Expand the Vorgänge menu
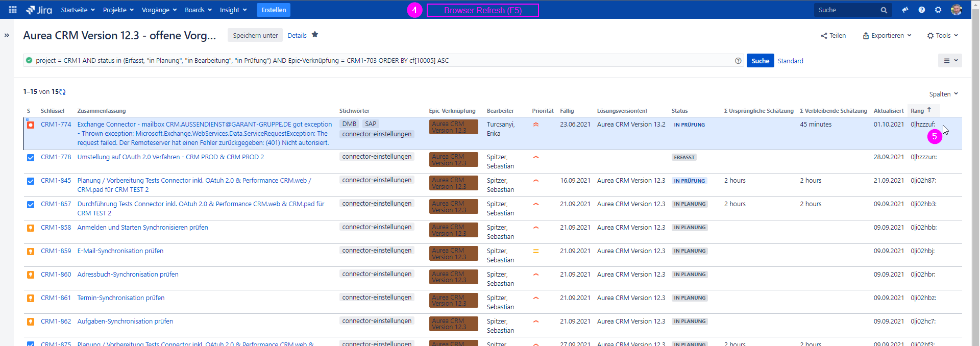 click(159, 10)
